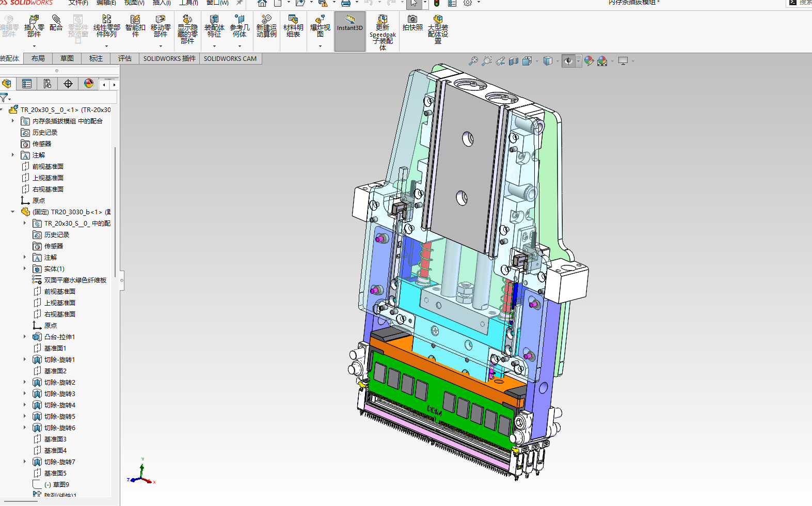Click the View Orientation cube icon
This screenshot has height=506, width=812.
coord(527,61)
